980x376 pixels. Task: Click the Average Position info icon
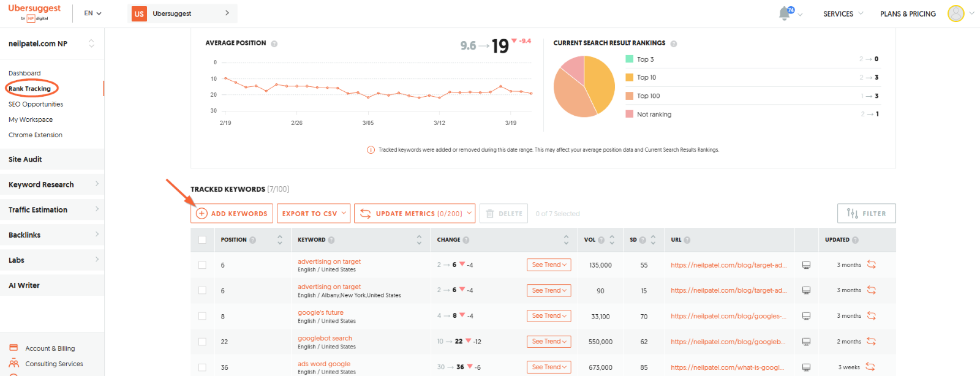pos(274,43)
